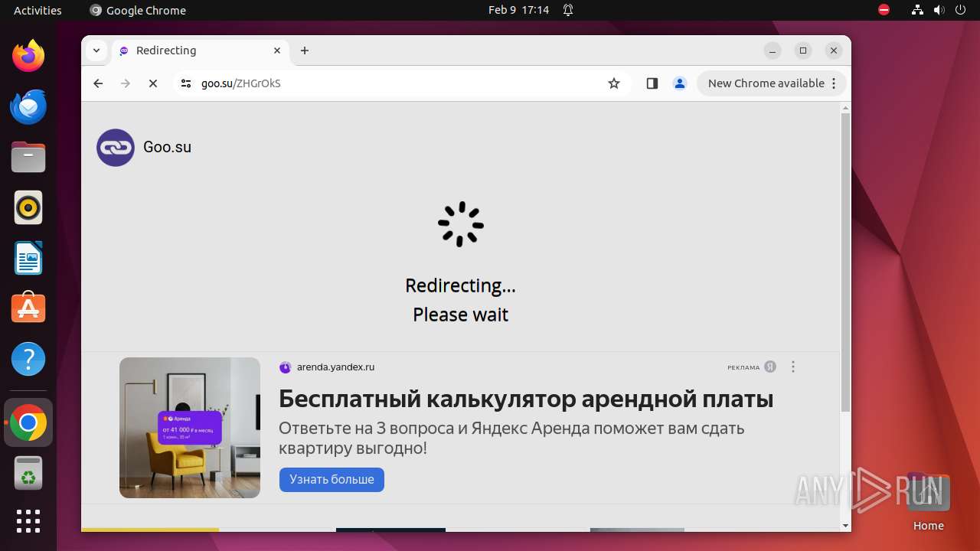Click the scrollbar down arrow
Image resolution: width=980 pixels, height=551 pixels.
tap(845, 526)
